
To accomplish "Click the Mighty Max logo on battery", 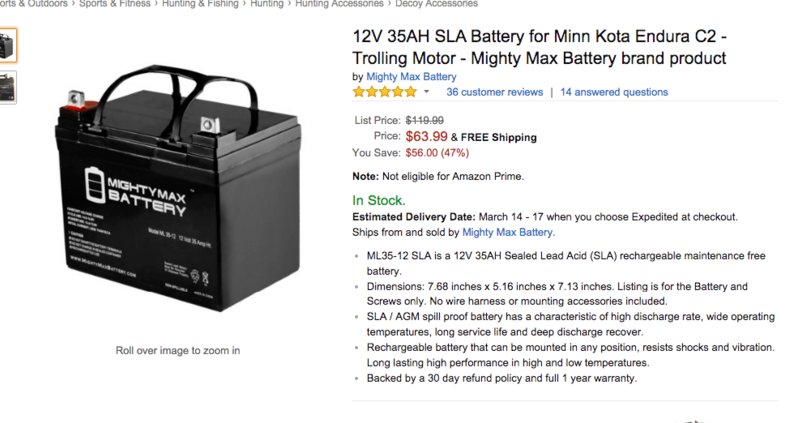I will pyautogui.click(x=135, y=191).
